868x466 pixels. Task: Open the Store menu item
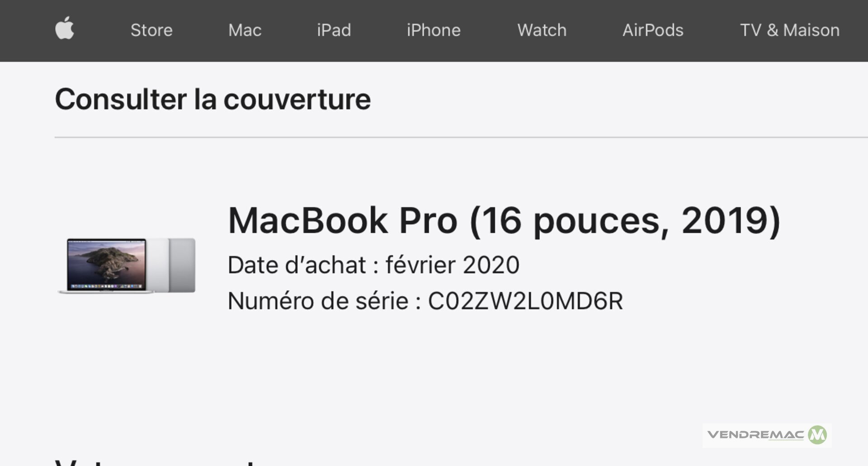(151, 30)
